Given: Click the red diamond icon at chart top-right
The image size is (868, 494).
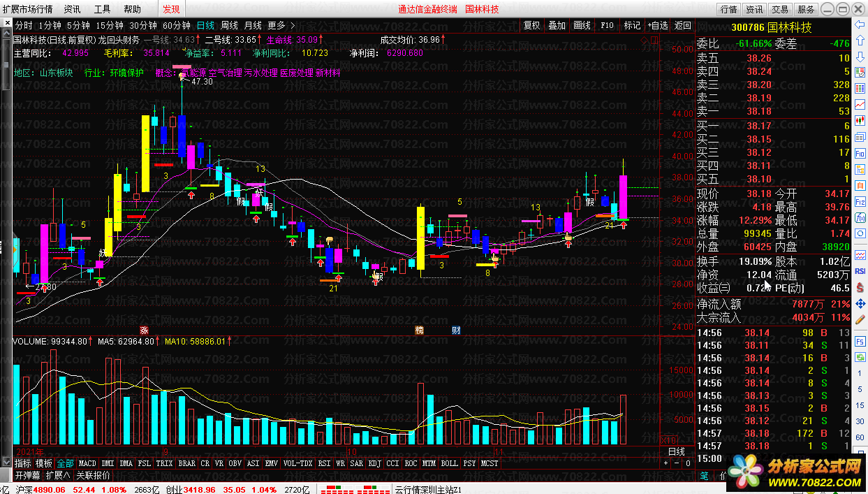Looking at the screenshot, I should (644, 40).
